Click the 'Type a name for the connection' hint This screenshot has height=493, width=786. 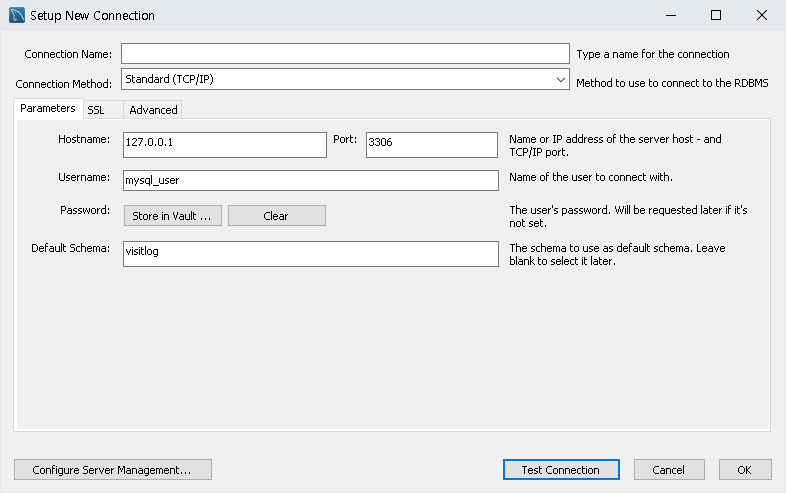point(653,54)
